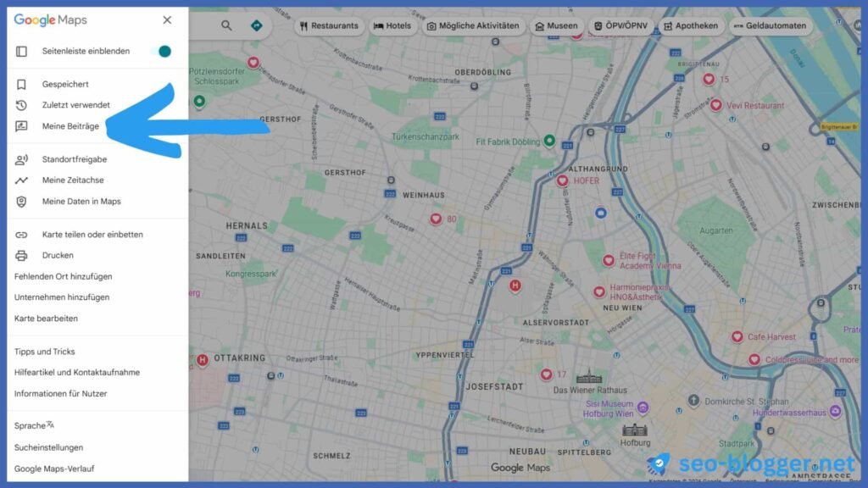868x488 pixels.
Task: Click the Zuletzt verwendet history icon
Action: pos(21,105)
